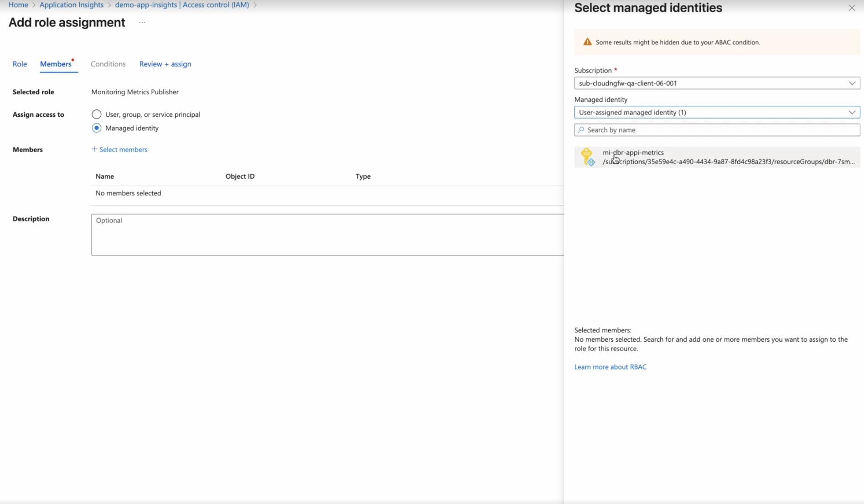Click the optional Description text box

[327, 235]
